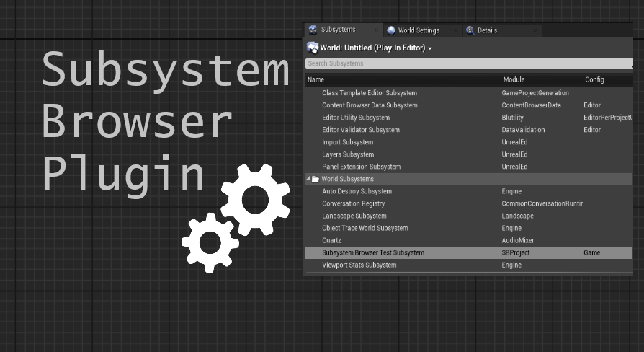
Task: Open the World: Untitled (Play In Editor) dropdown
Action: point(375,48)
